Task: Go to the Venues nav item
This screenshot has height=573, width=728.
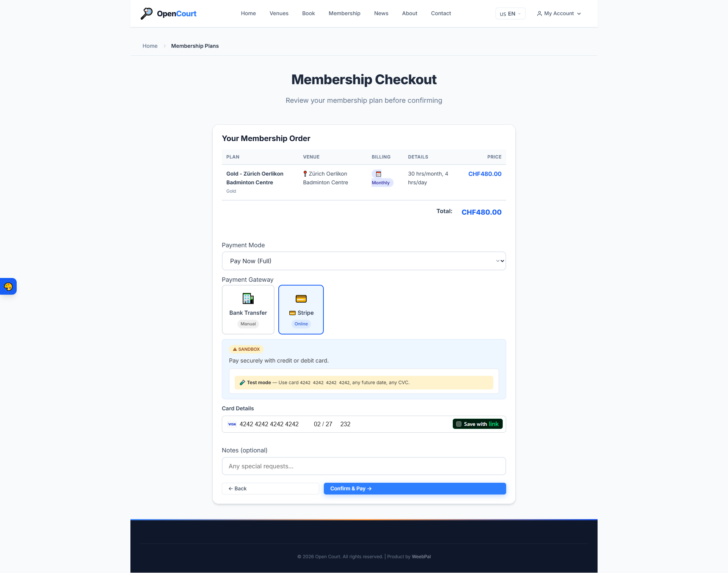Action: tap(279, 13)
